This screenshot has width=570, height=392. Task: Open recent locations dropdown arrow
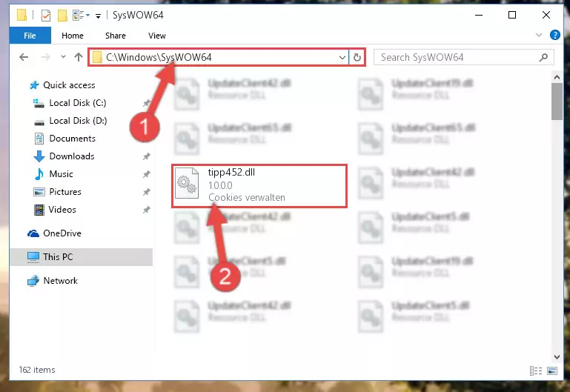63,57
